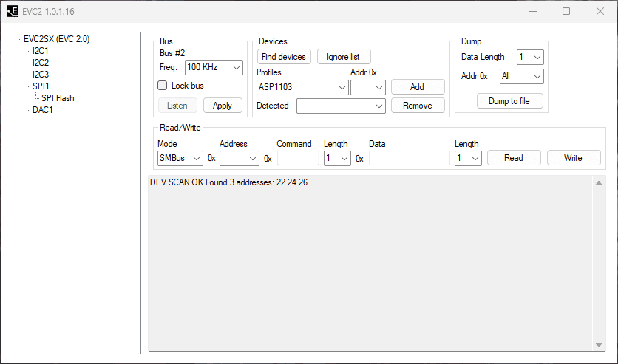
Task: Open the Dump Addr 0x All dropdown
Action: click(x=521, y=76)
